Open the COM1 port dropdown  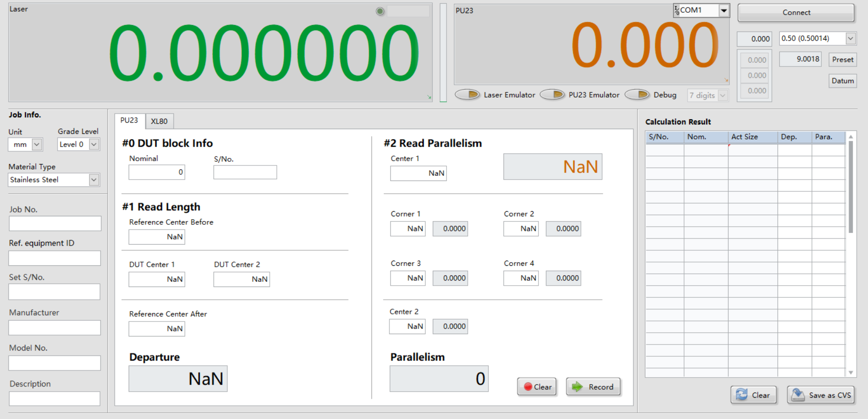724,10
